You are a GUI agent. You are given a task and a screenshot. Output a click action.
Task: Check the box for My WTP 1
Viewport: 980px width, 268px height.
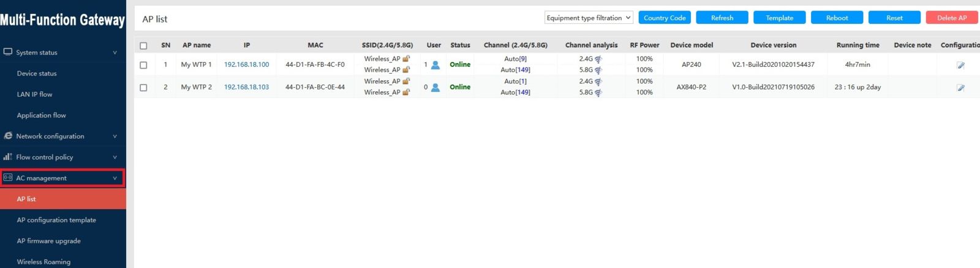tap(143, 65)
